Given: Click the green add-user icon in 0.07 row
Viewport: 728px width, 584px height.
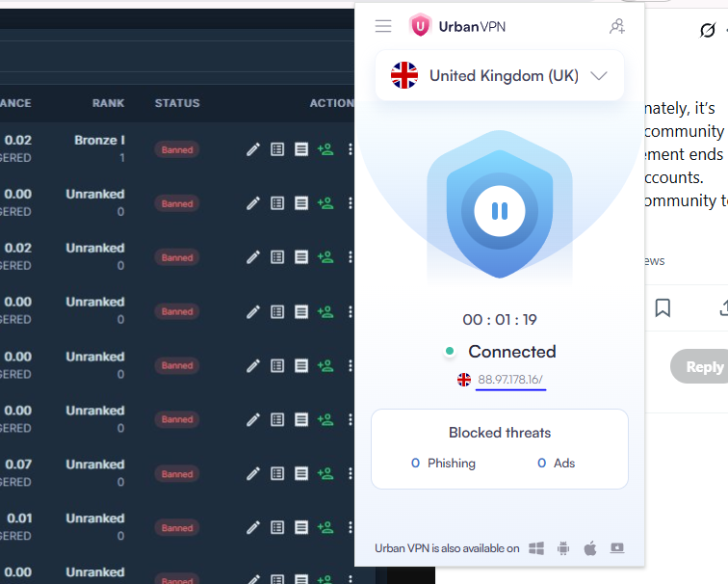Looking at the screenshot, I should tap(325, 473).
